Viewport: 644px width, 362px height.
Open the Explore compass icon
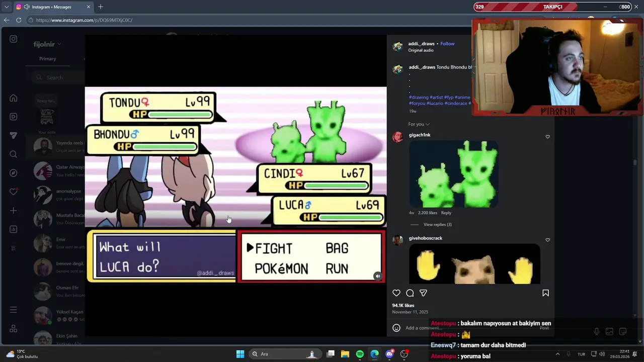(x=14, y=173)
